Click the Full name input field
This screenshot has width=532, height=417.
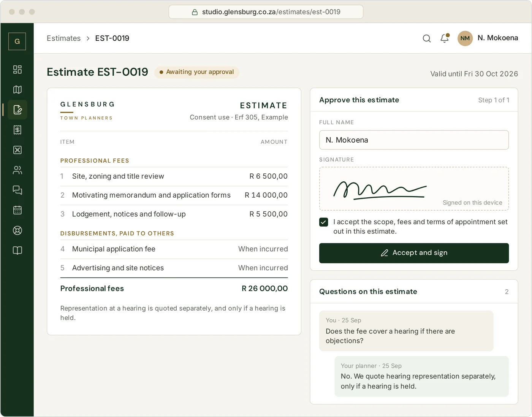[414, 140]
